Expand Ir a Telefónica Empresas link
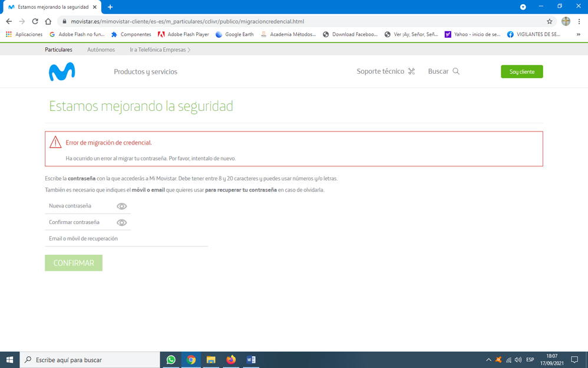Screen dimensions: 588x368 160,50
